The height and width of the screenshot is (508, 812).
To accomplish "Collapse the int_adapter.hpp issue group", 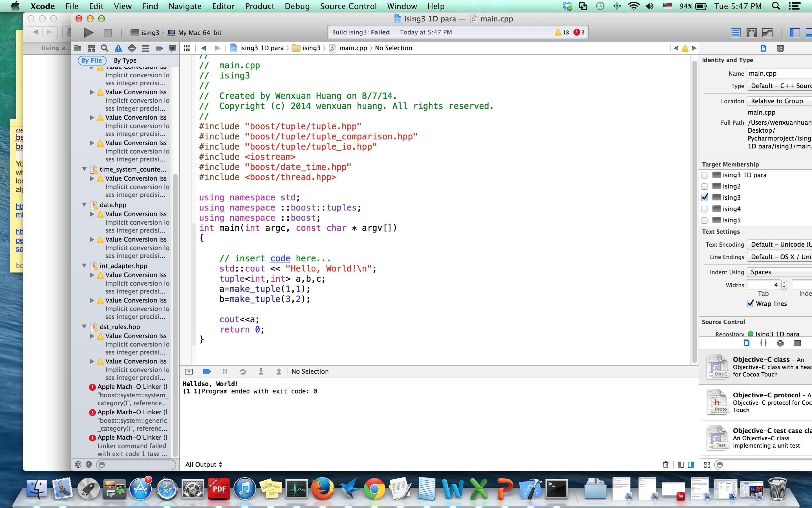I will [x=85, y=265].
